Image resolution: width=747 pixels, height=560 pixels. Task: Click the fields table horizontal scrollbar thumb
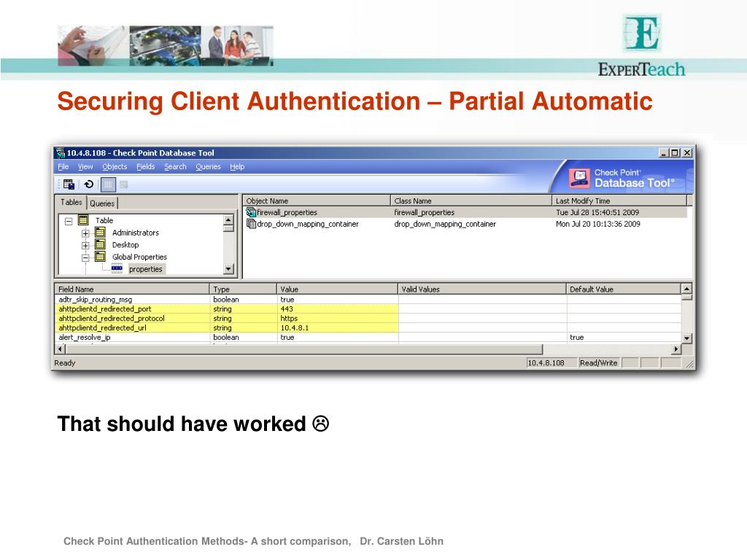pos(304,349)
